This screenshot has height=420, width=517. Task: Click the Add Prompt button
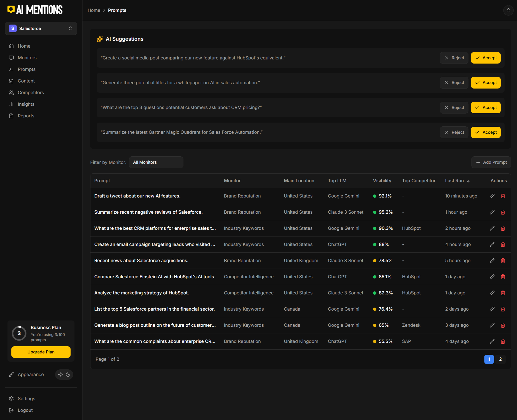click(x=491, y=162)
